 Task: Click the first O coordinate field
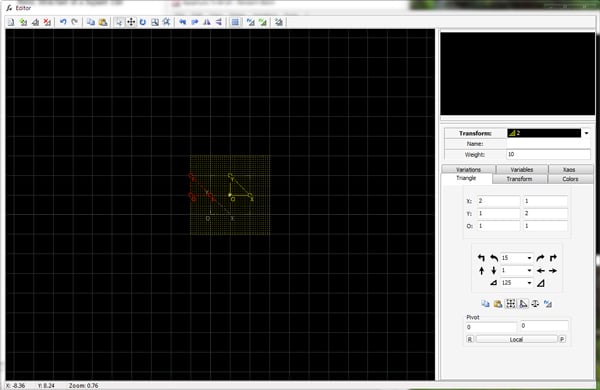tap(498, 226)
